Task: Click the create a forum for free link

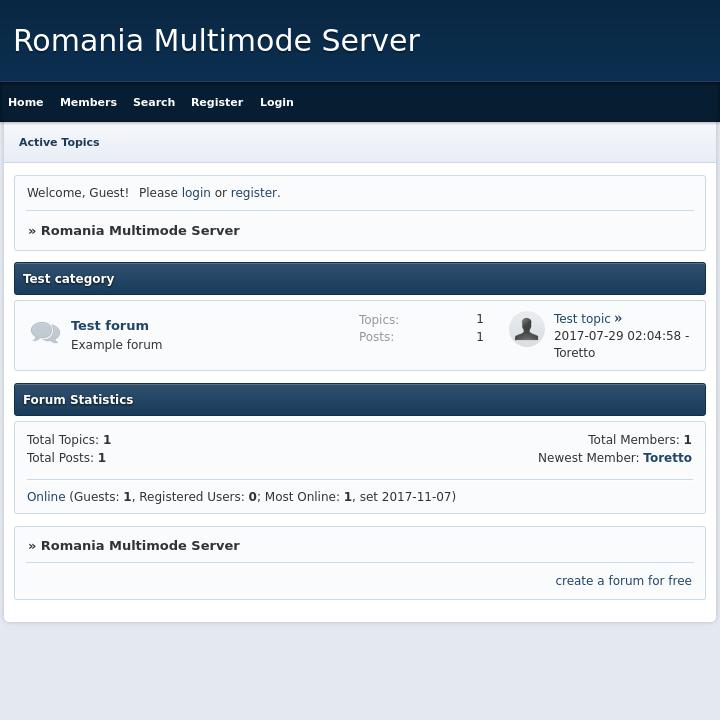Action: pos(623,581)
